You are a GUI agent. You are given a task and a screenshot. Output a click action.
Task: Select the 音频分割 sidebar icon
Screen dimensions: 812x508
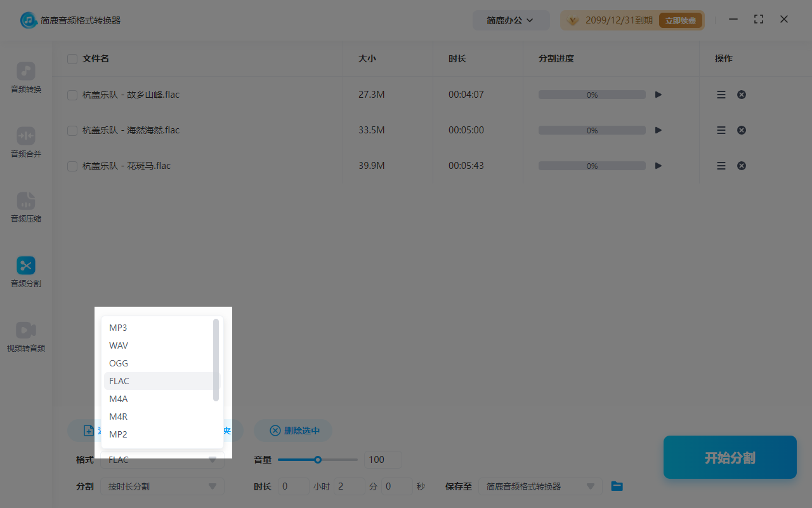[x=25, y=272]
